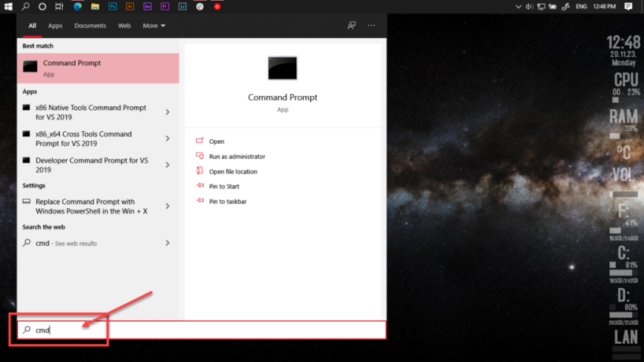This screenshot has width=644, height=362.
Task: Switch to the Web search tab
Action: point(124,26)
